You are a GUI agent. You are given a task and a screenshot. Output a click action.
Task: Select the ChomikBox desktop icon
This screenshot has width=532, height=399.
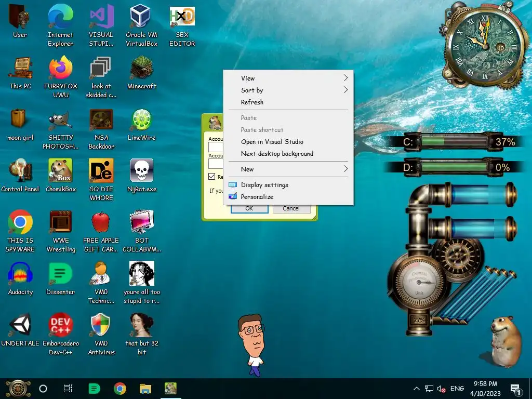[x=60, y=176]
